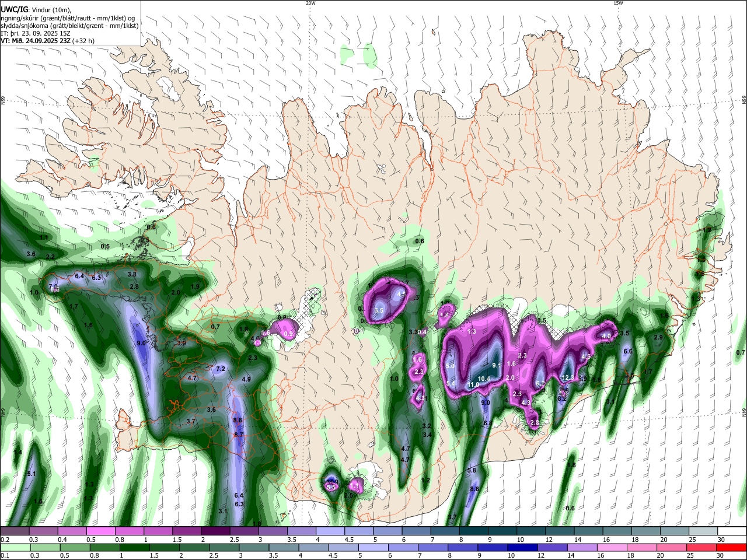This screenshot has width=747, height=560.
Task: Click the 7.2 precipitation value
Action: 221,369
